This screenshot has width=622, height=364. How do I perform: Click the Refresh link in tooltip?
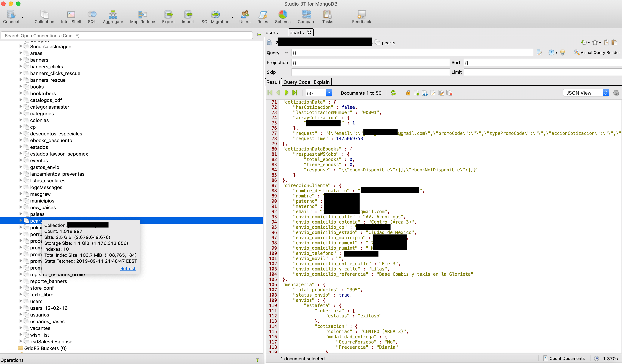coord(128,268)
